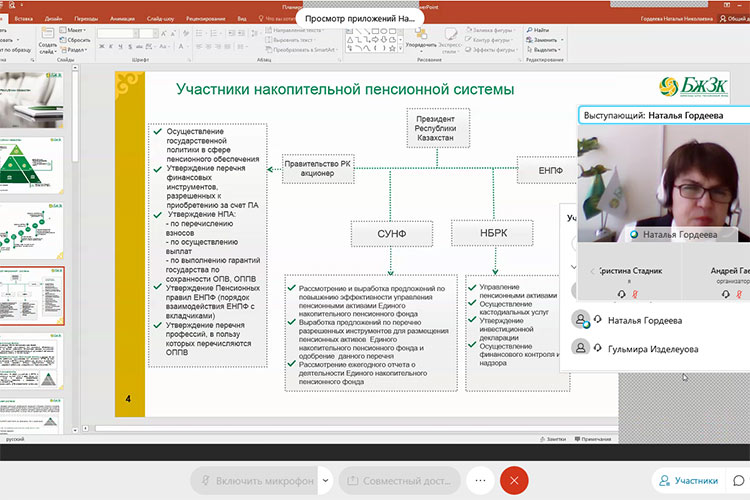Click the red leave meeting button
This screenshot has height=500, width=750.
point(514,480)
